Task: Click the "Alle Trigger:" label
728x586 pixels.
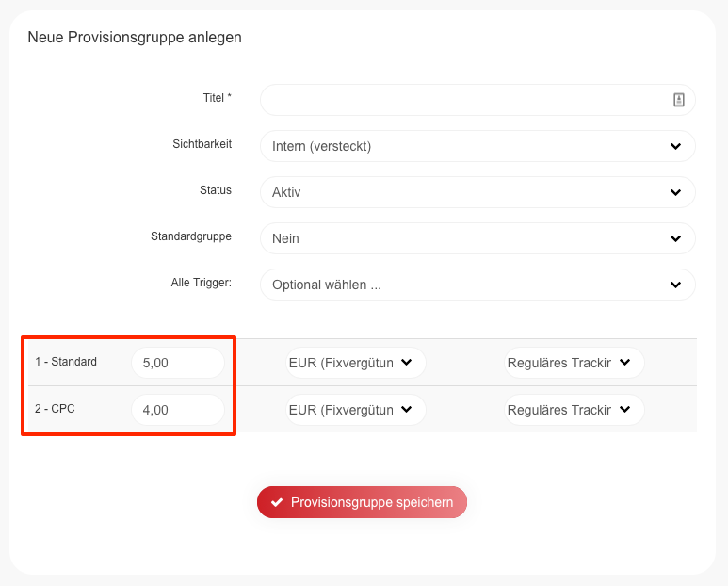Action: [194, 283]
